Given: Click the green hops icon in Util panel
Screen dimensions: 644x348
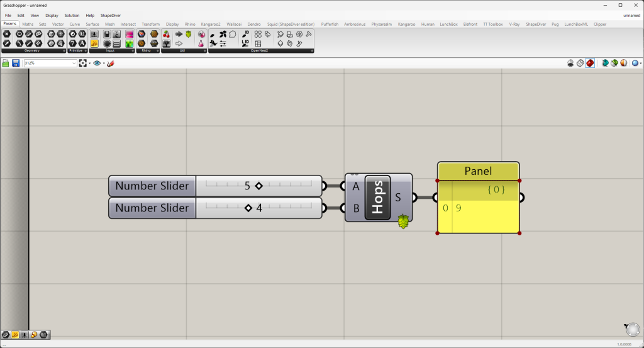Looking at the screenshot, I should coord(188,34).
